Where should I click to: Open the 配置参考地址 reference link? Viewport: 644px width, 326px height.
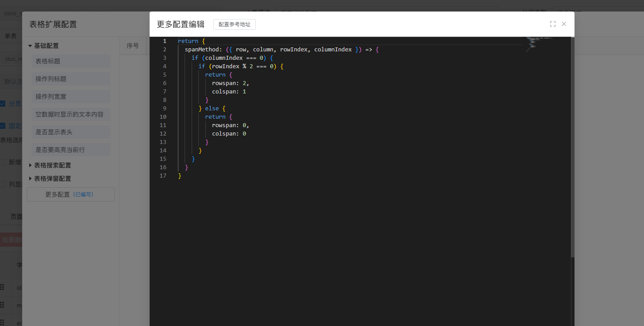tap(234, 24)
